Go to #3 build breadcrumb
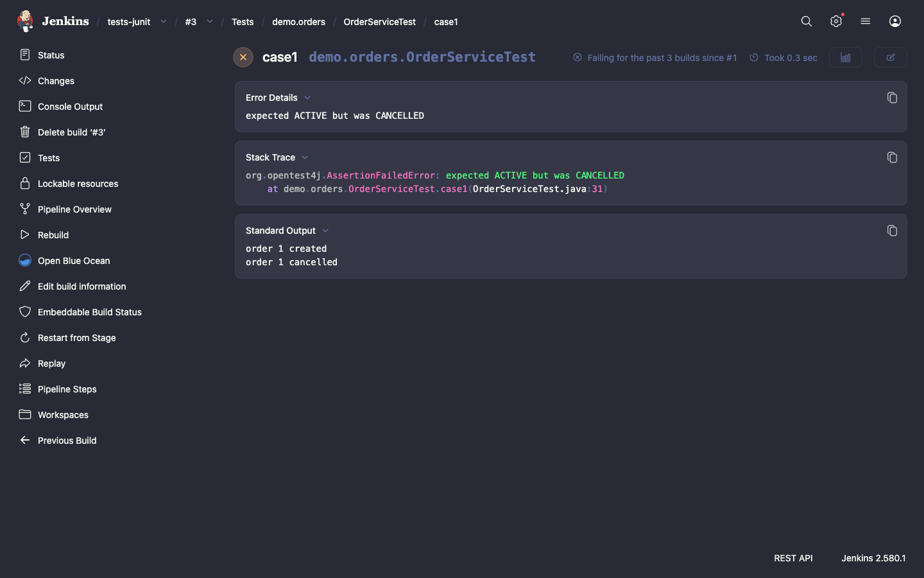924x578 pixels. [x=191, y=22]
